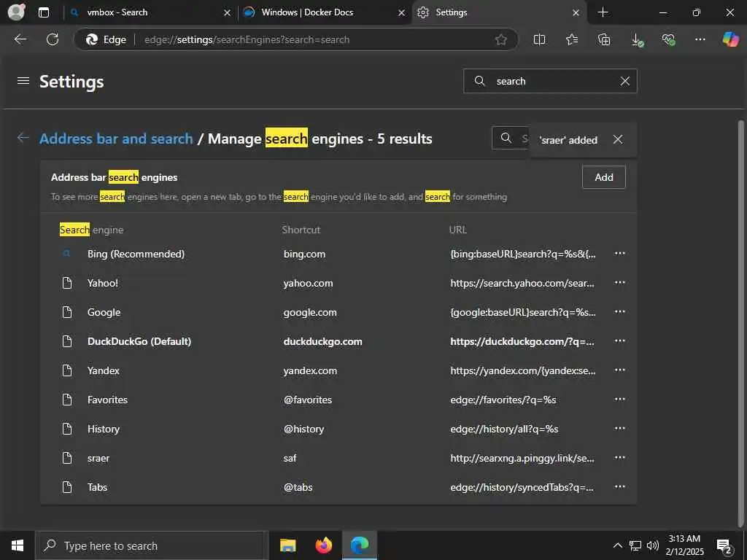The height and width of the screenshot is (560, 747).
Task: Select the DuckDuckGo (Default) entry
Action: tap(139, 341)
